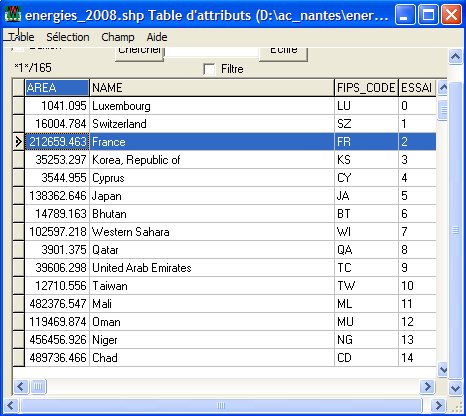Maximize the attribute table window

click(428, 15)
